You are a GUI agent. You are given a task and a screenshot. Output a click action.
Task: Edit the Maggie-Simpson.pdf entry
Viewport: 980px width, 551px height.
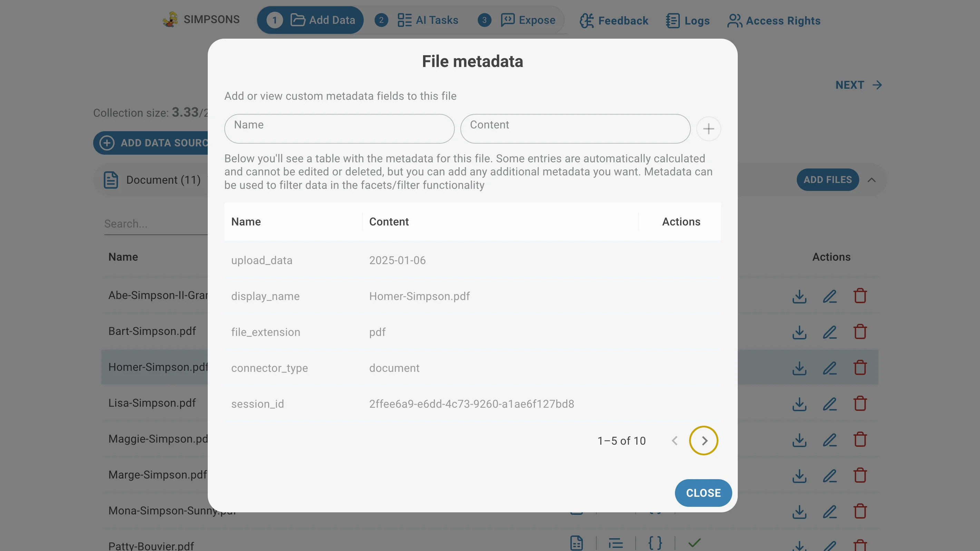pyautogui.click(x=830, y=439)
